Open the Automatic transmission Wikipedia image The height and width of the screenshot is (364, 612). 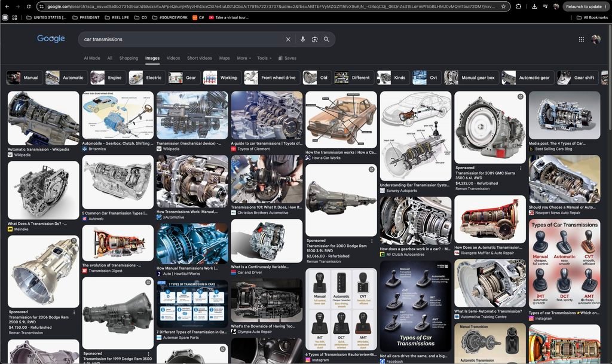click(x=43, y=118)
